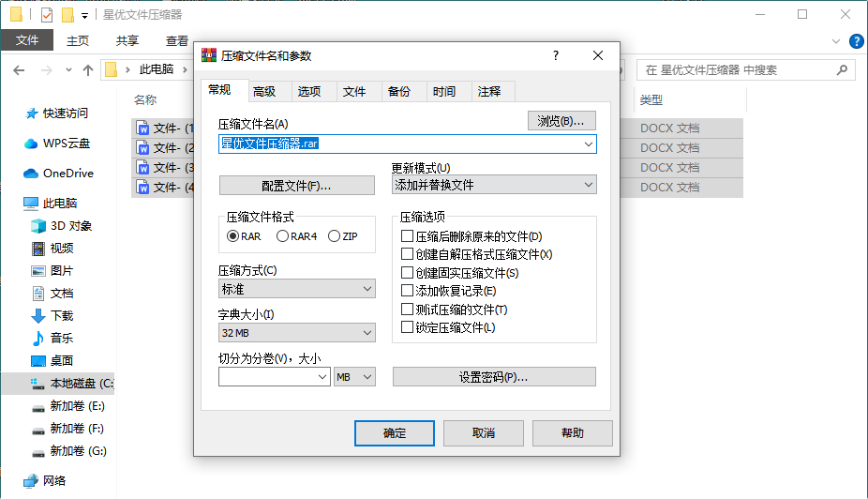Expand the archive name dropdown arrow
Image resolution: width=868 pixels, height=499 pixels.
click(x=588, y=144)
